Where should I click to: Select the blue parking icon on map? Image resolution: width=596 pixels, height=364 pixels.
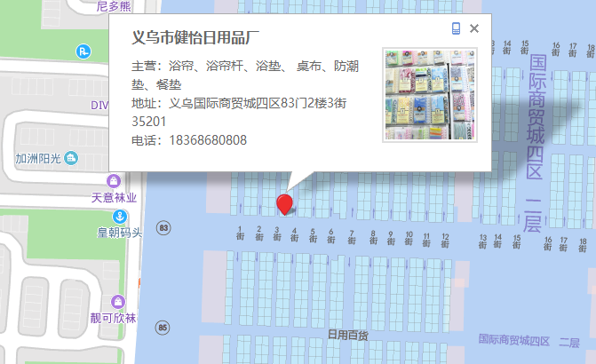(x=83, y=51)
